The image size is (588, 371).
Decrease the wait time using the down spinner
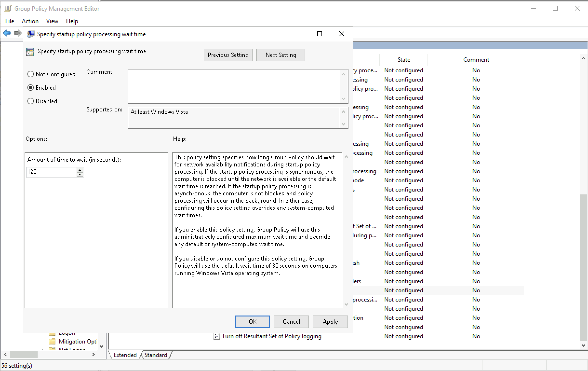(80, 174)
